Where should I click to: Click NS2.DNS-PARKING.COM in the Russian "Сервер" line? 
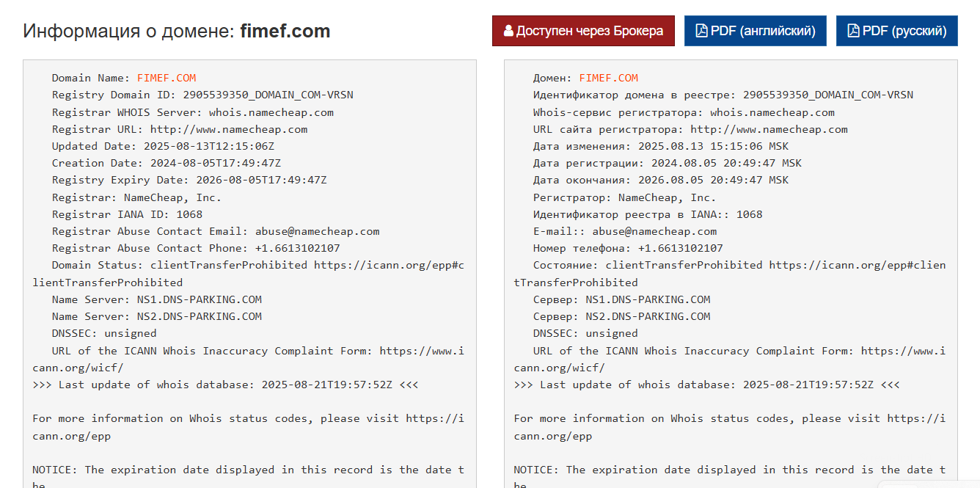click(x=648, y=316)
